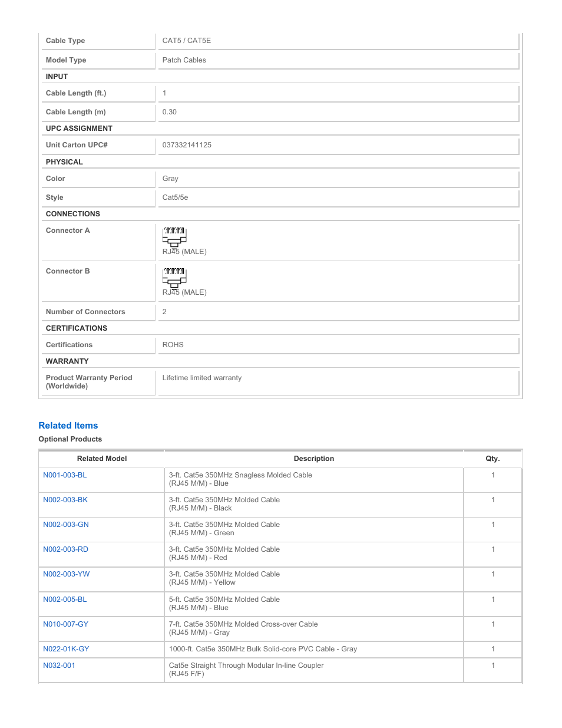Select the CAT5 / CAT5E cable type value

[187, 41]
